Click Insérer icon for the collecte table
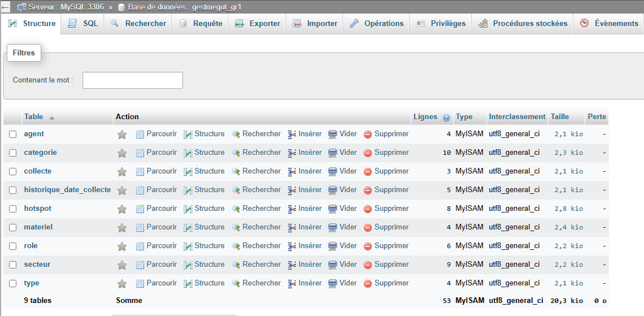644x316 pixels. (292, 172)
